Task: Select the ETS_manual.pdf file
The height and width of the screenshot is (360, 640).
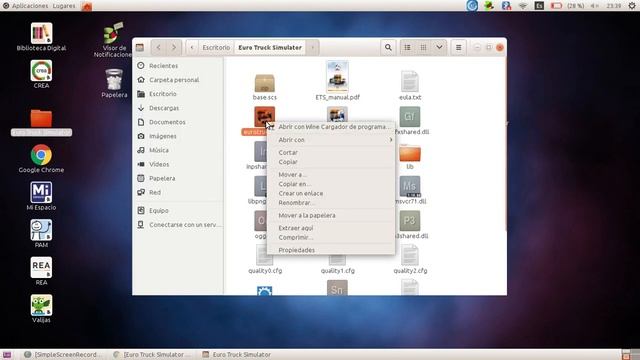Action: (x=338, y=81)
